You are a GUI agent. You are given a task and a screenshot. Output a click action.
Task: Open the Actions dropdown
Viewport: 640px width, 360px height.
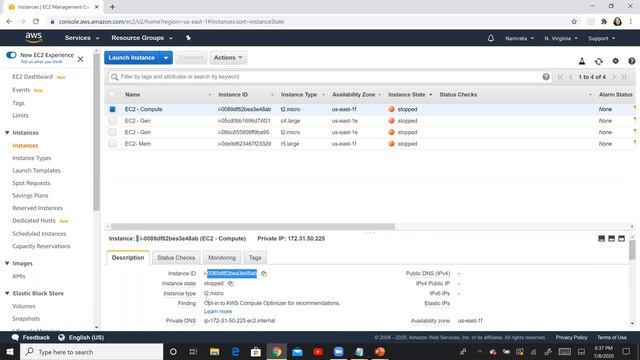[x=228, y=58]
